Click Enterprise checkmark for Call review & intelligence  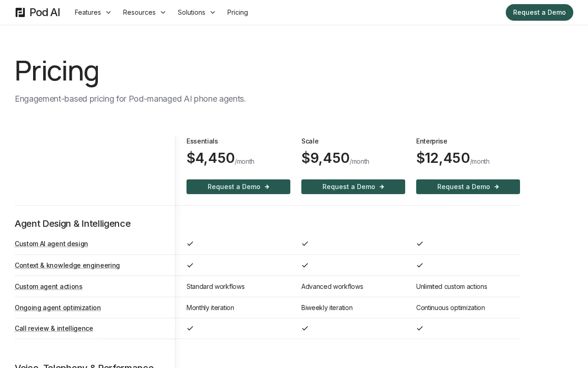[x=420, y=328]
